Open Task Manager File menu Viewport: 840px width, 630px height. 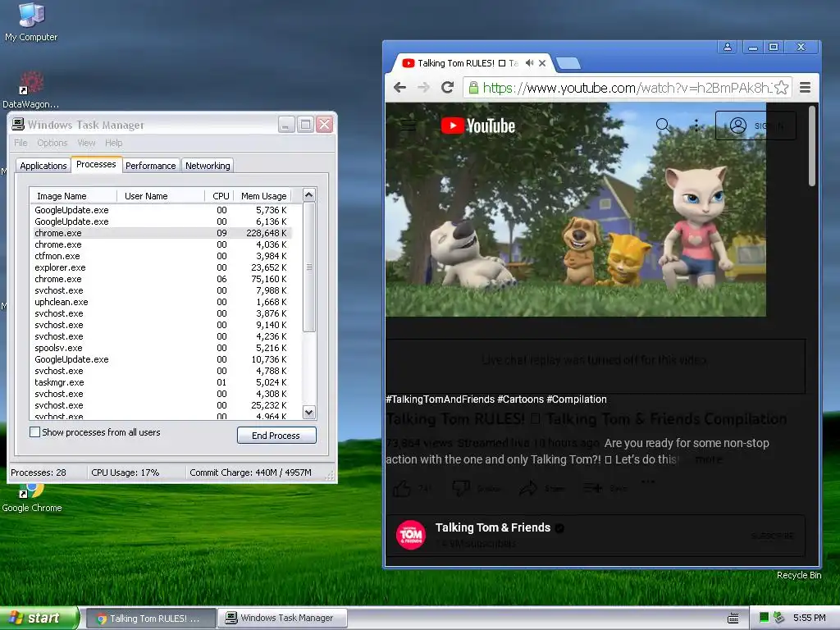click(x=21, y=143)
